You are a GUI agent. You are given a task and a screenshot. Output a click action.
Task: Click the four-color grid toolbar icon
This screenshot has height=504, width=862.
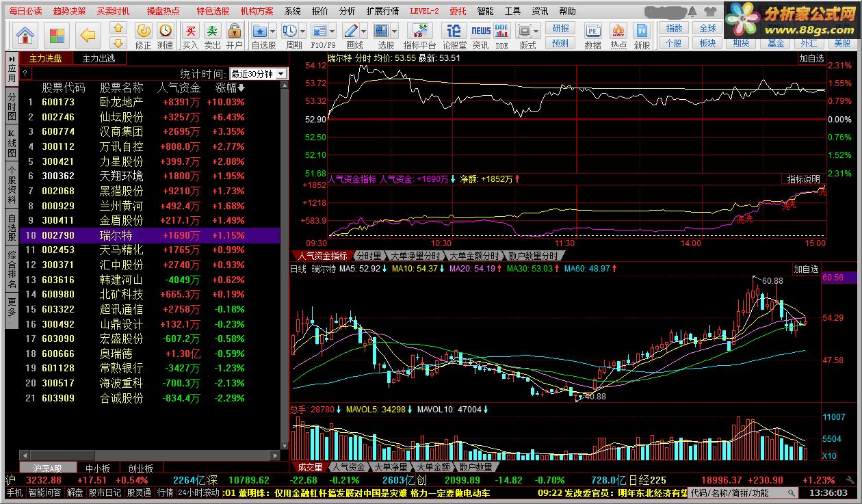point(57,34)
